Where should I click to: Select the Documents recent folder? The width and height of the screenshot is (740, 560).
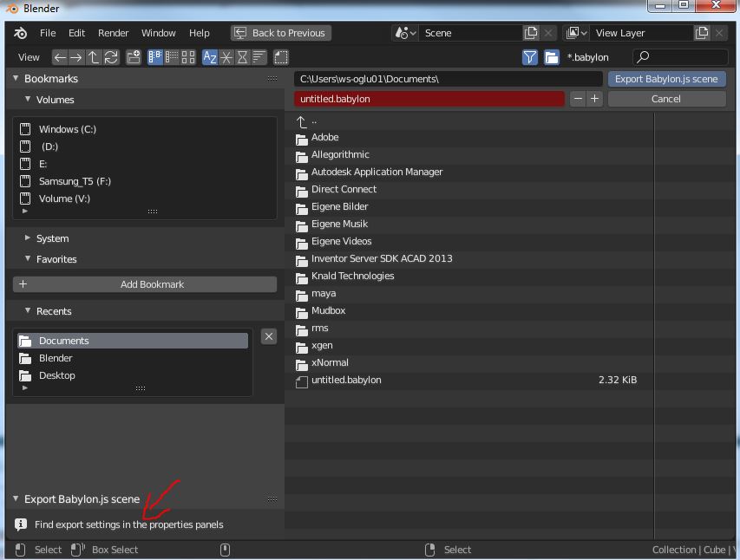tap(133, 341)
